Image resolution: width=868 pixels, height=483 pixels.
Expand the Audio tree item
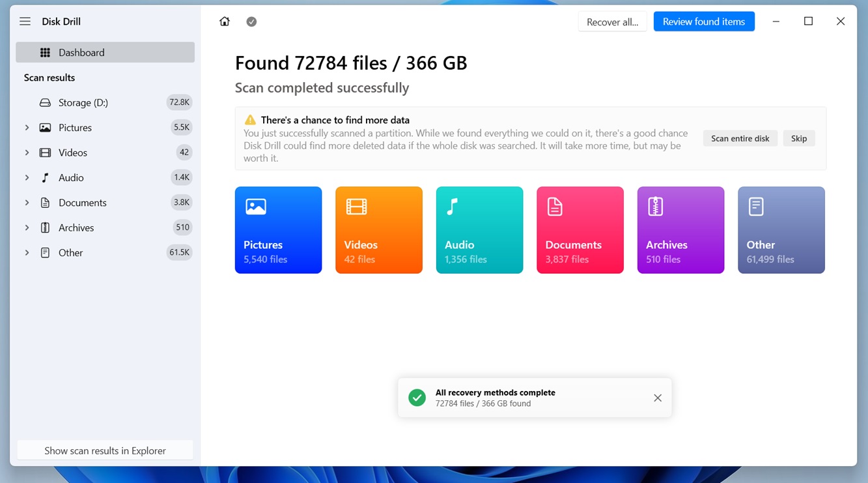click(27, 177)
